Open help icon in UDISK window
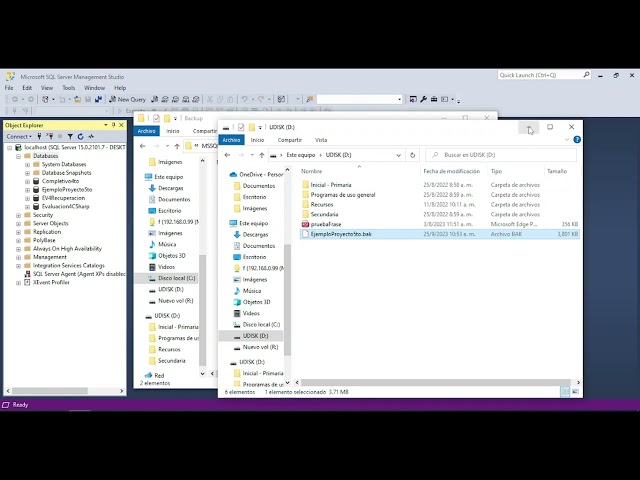The image size is (640, 480). pyautogui.click(x=577, y=140)
